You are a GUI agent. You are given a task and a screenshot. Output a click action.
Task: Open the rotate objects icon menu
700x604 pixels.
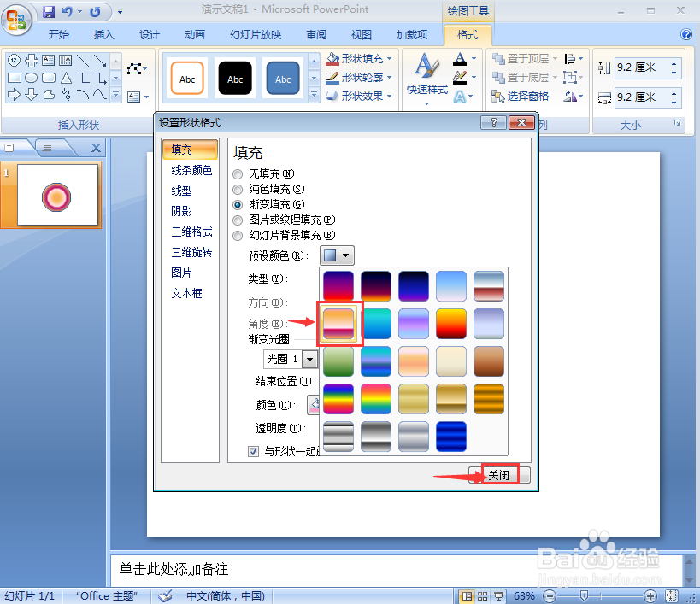pyautogui.click(x=574, y=96)
